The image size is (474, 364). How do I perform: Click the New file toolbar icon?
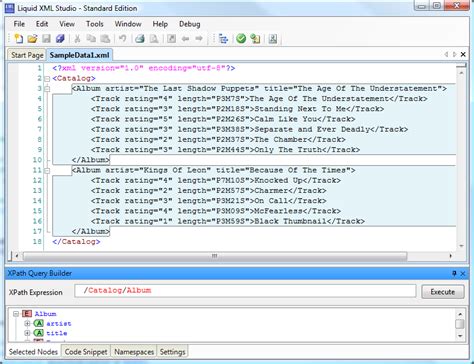[x=18, y=39]
